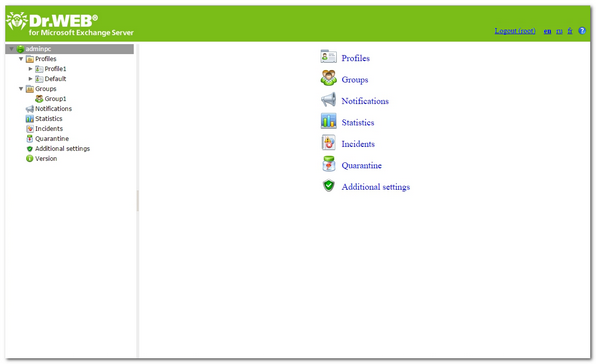Click the Additional settings shield icon in tree

(x=30, y=149)
